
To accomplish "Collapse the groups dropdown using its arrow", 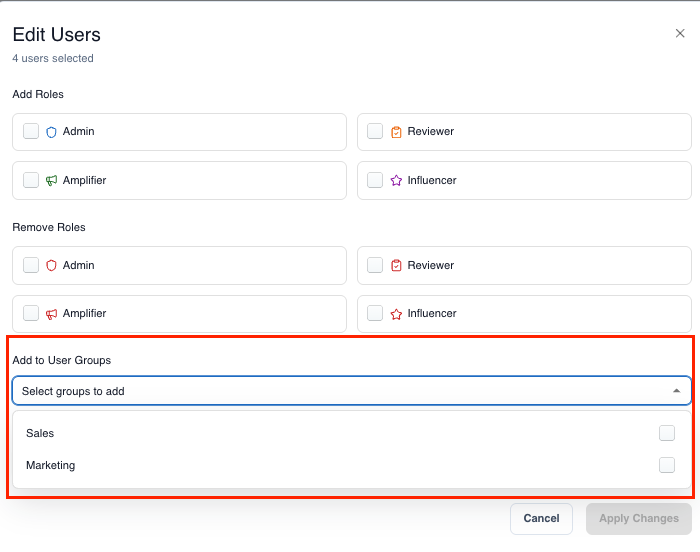I will click(677, 391).
